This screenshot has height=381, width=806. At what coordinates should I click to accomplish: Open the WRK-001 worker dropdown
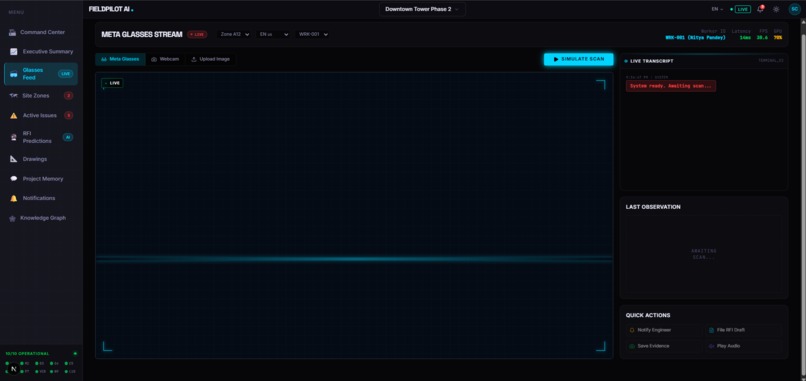[x=313, y=34]
